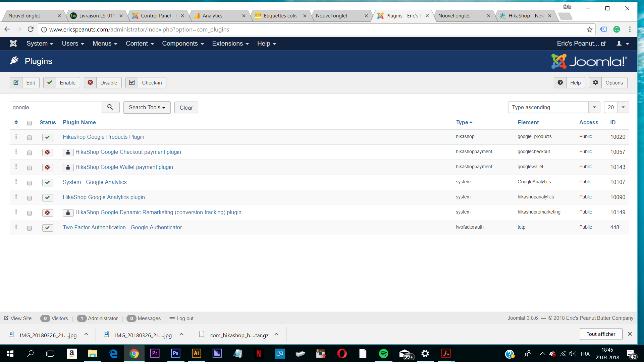644x362 pixels.
Task: Open Netflix from the taskbar
Action: pyautogui.click(x=259, y=354)
